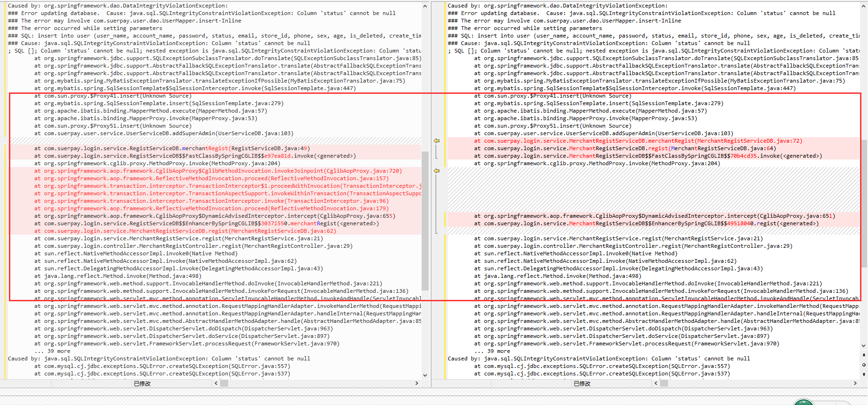Click left pane status text 已修改
The height and width of the screenshot is (405, 868).
pos(142,384)
